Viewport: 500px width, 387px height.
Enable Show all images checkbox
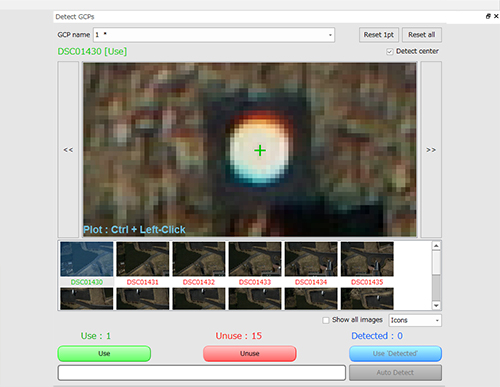pyautogui.click(x=326, y=320)
